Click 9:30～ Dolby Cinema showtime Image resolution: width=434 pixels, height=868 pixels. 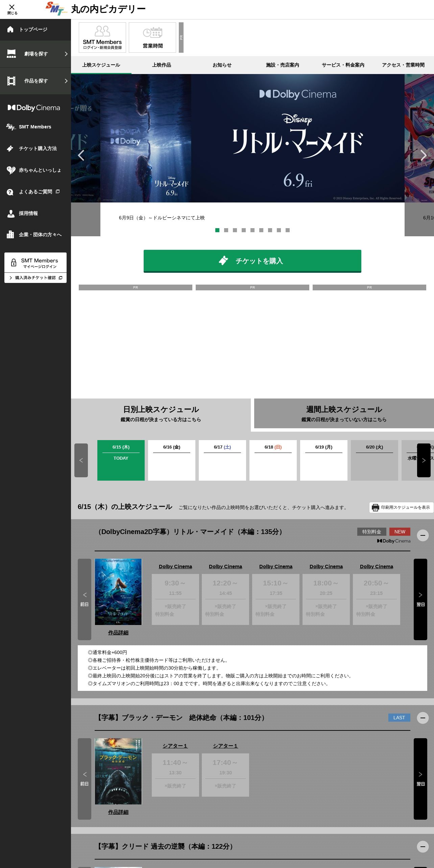pyautogui.click(x=175, y=599)
